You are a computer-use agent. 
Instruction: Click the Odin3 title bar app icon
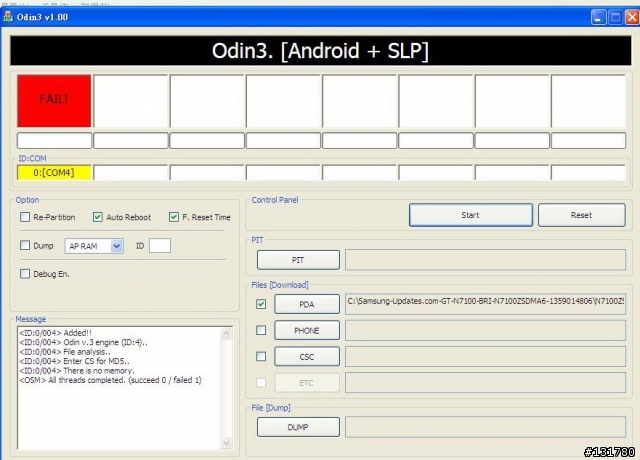7,17
